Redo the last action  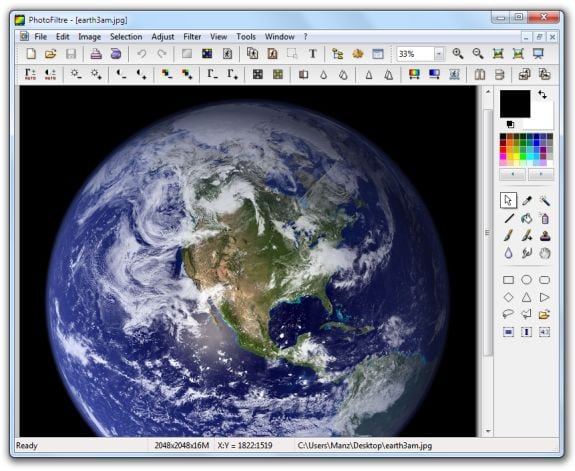tap(162, 54)
